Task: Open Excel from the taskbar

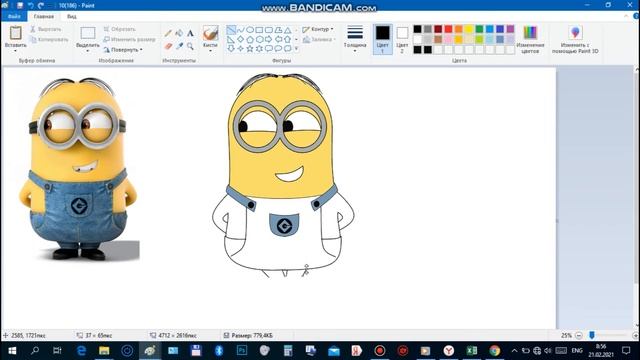Action: click(x=472, y=351)
